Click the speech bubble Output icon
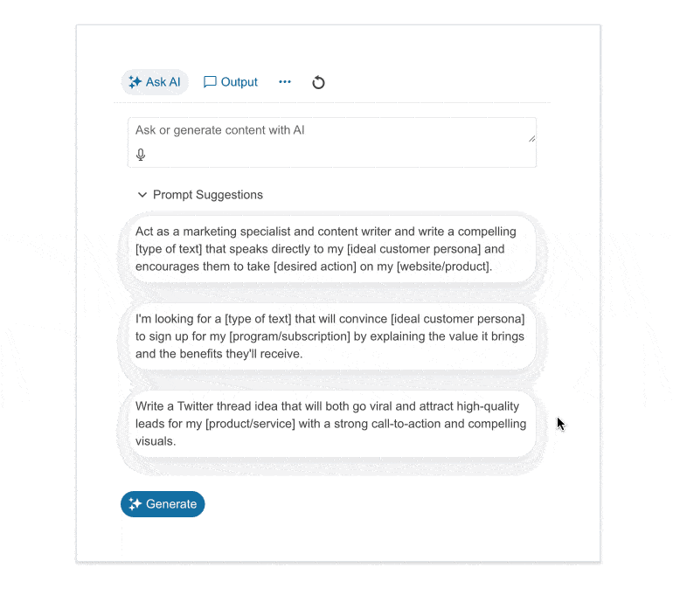673x616 pixels. [210, 82]
